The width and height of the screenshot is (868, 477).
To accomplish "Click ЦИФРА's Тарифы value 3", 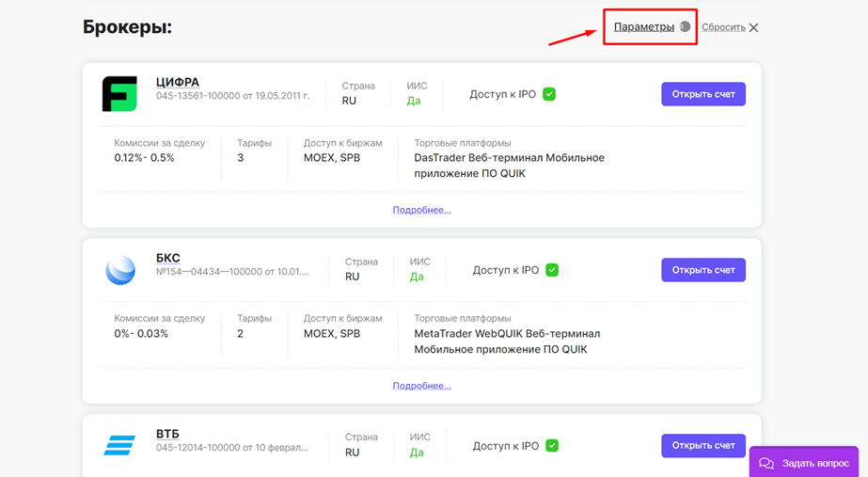I will [x=240, y=158].
